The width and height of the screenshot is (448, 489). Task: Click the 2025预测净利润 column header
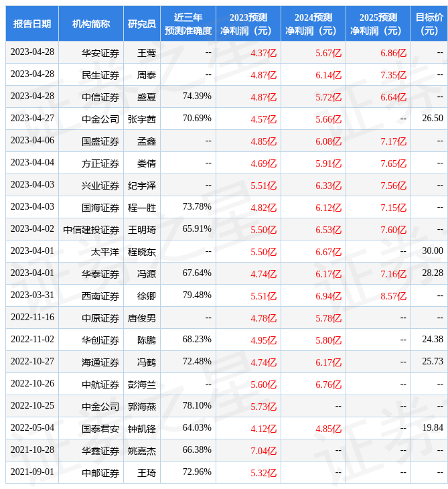pyautogui.click(x=378, y=23)
